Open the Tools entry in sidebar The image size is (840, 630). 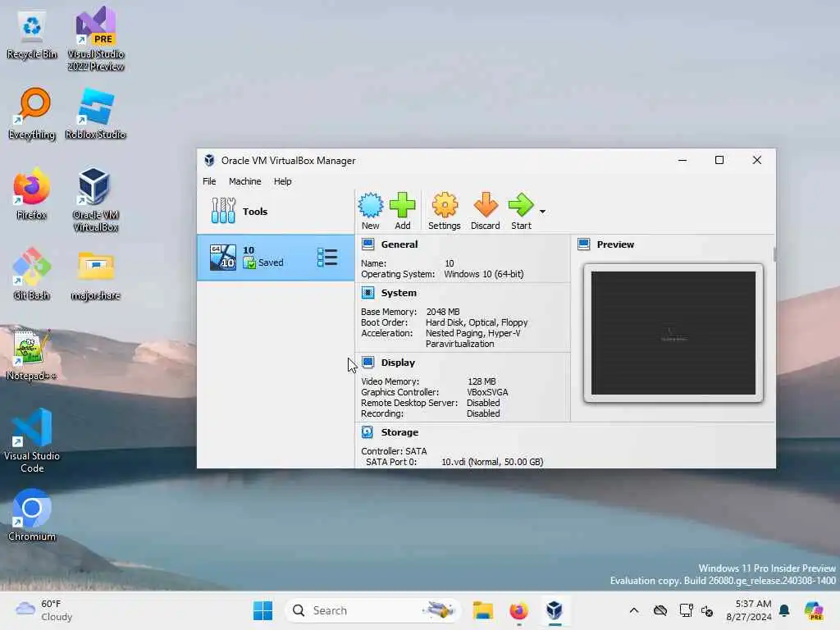pyautogui.click(x=276, y=211)
